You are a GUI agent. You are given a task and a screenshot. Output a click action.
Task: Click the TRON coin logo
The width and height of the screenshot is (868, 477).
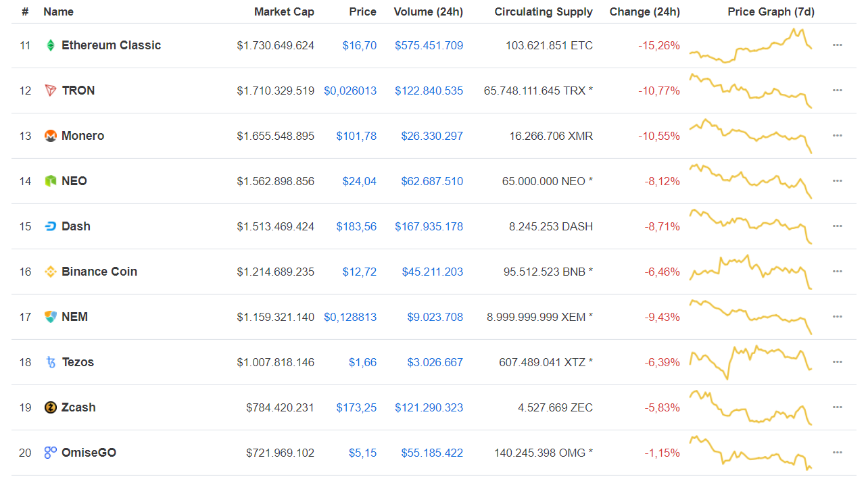50,90
